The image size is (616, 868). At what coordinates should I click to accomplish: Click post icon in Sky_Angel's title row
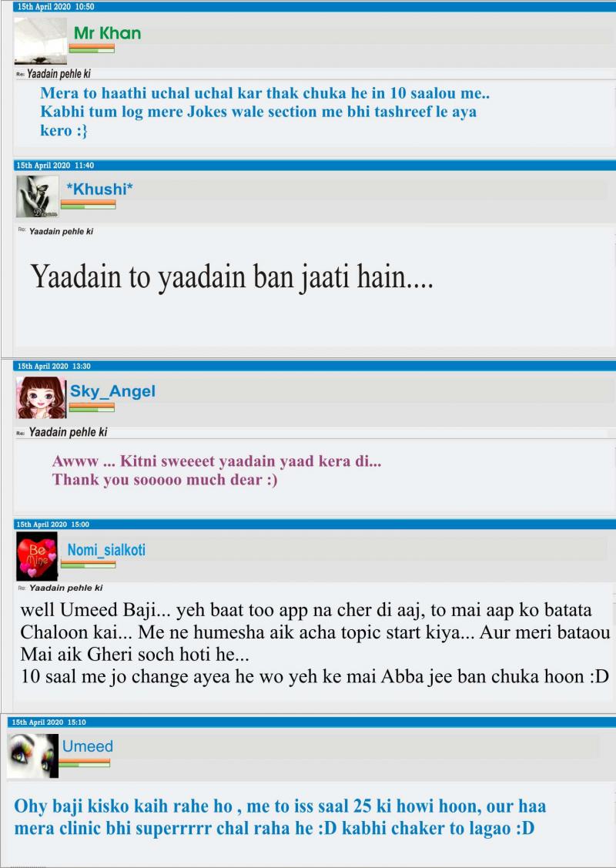tap(21, 433)
